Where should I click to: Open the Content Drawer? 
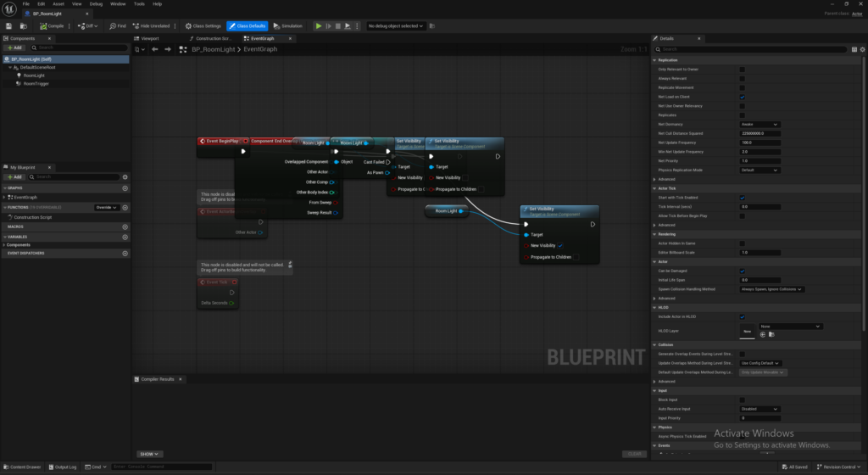[22, 467]
